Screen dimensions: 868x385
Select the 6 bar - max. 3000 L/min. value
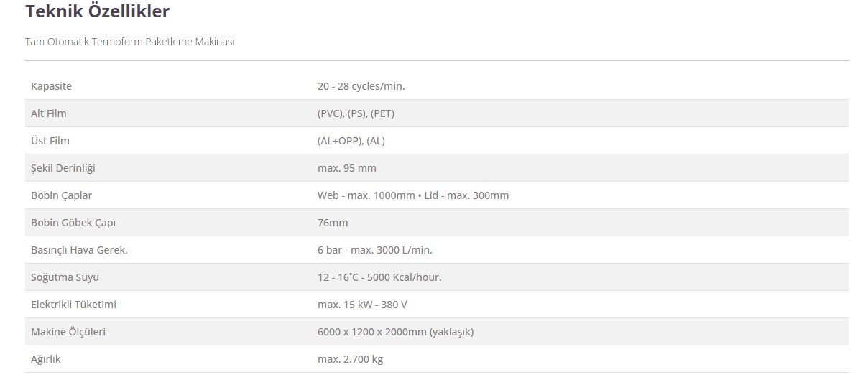click(x=375, y=250)
